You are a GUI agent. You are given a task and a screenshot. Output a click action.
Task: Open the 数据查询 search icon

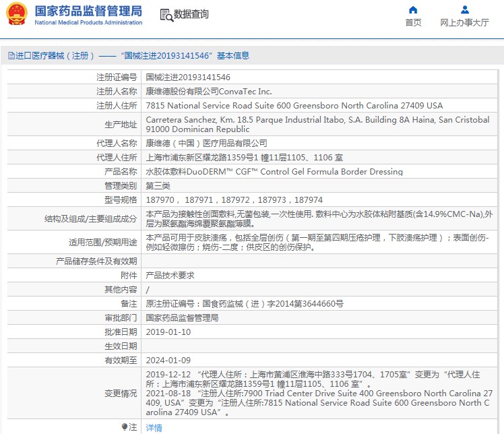click(166, 15)
